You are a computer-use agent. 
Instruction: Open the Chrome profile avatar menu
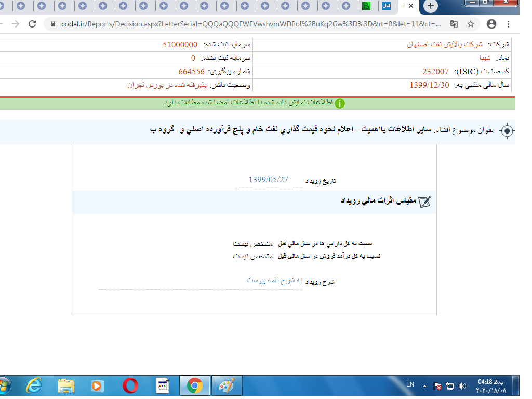(x=491, y=24)
